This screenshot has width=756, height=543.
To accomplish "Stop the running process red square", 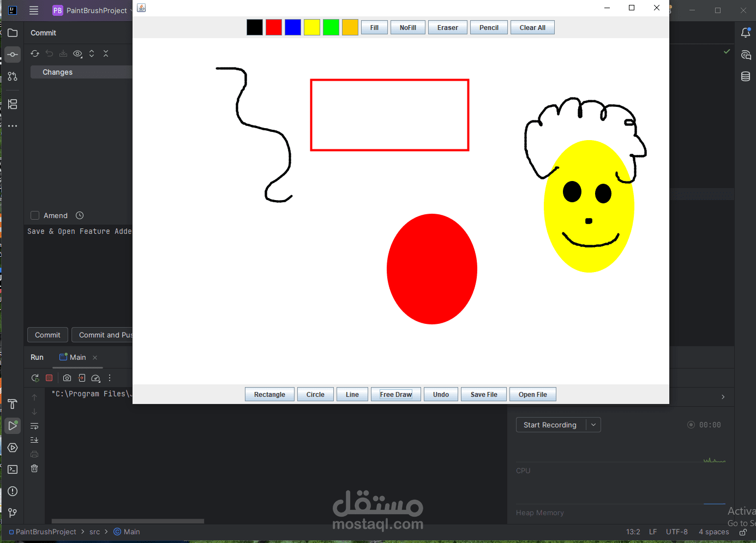I will pyautogui.click(x=49, y=378).
